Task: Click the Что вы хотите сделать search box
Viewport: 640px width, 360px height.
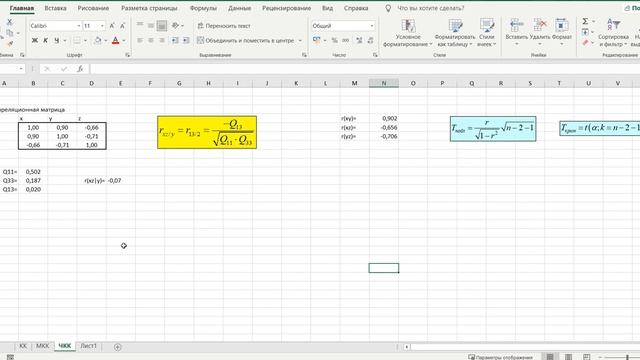Action: tap(431, 8)
